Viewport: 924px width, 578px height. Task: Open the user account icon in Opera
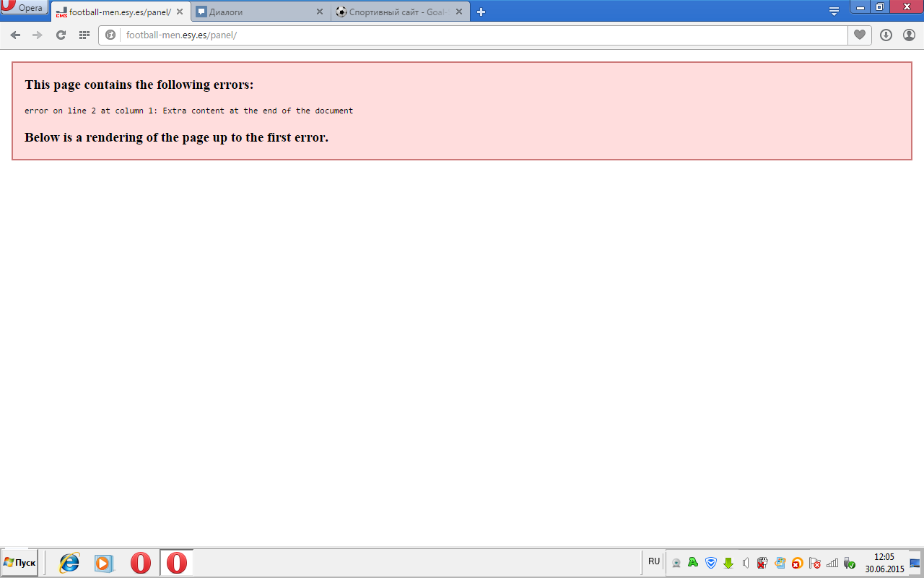[909, 35]
